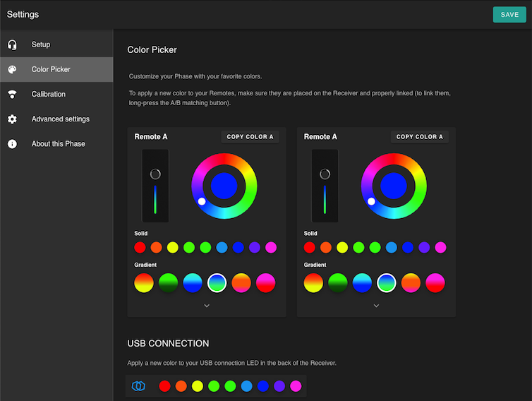Image resolution: width=532 pixels, height=401 pixels.
Task: Click the headphones icon next to Setup
Action: click(12, 44)
